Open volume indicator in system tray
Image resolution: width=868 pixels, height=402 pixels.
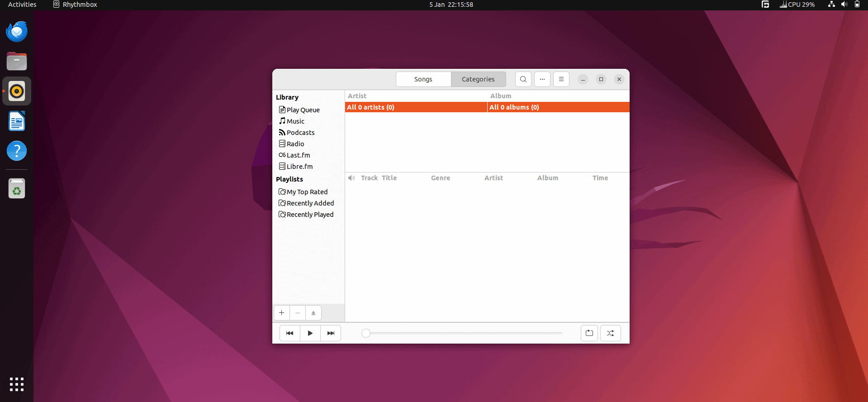[844, 5]
